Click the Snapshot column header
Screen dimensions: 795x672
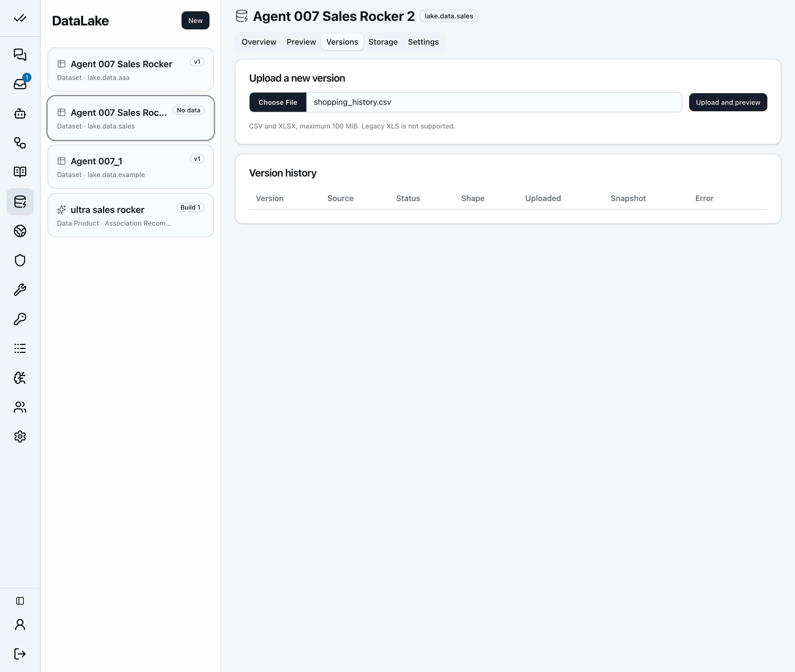click(628, 198)
